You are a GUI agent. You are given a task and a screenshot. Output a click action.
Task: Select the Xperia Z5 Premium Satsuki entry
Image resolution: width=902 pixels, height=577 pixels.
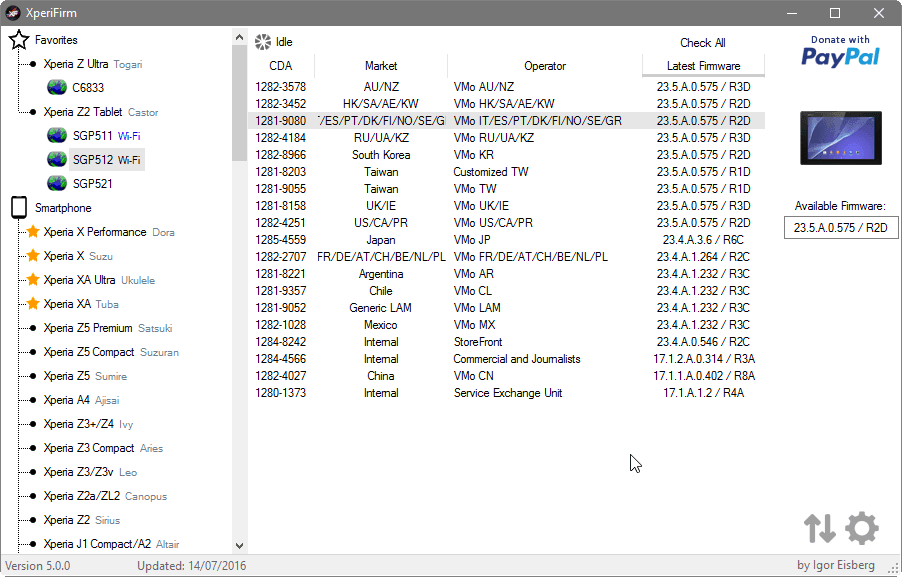click(x=108, y=328)
